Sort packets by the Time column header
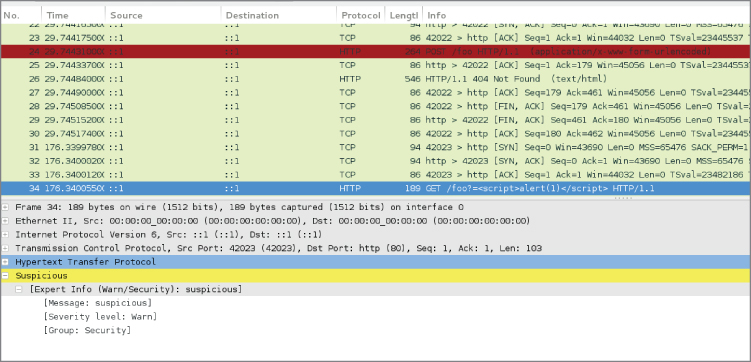This screenshot has height=362, width=751. coord(73,15)
